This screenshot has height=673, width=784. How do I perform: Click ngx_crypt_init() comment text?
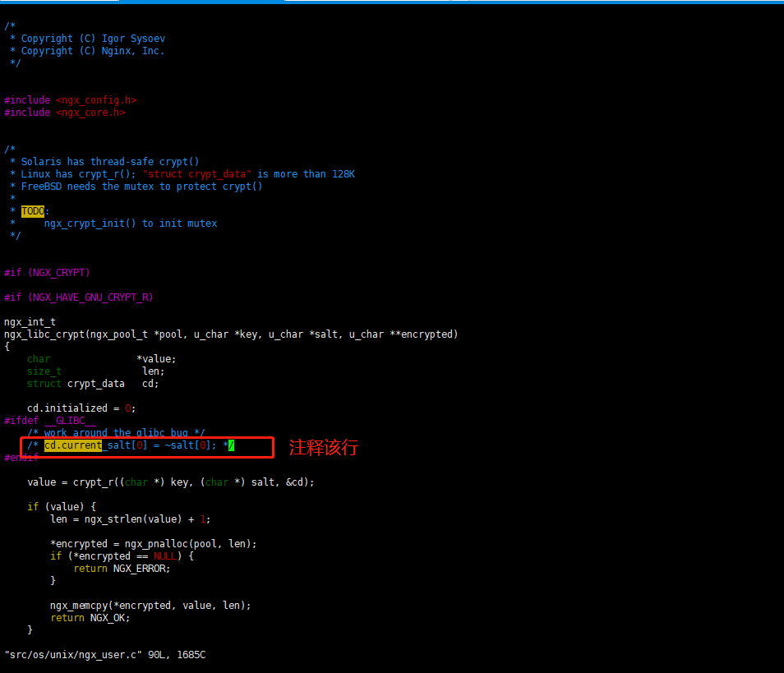click(x=90, y=224)
